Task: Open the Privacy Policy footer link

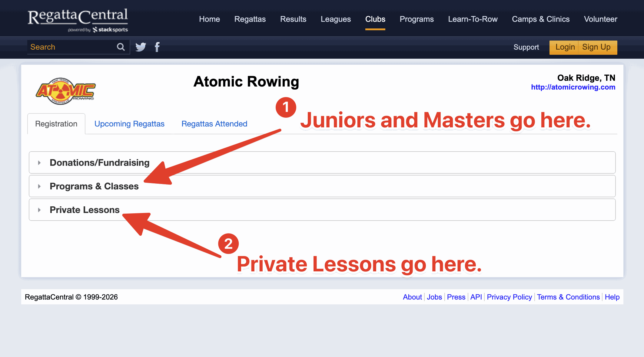Action: [509, 297]
